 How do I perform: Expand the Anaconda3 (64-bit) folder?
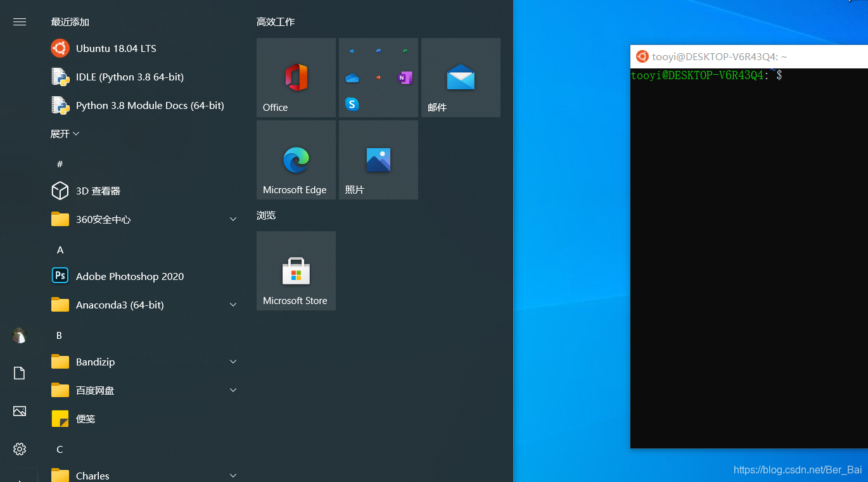pyautogui.click(x=233, y=304)
